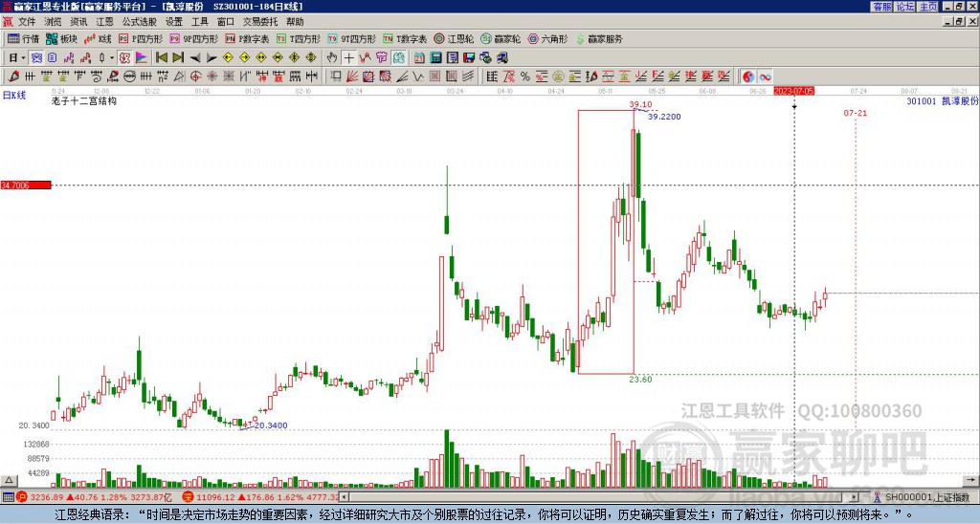Click the right arrow button beside volume
Viewport: 980px width, 524px height.
tap(972, 480)
